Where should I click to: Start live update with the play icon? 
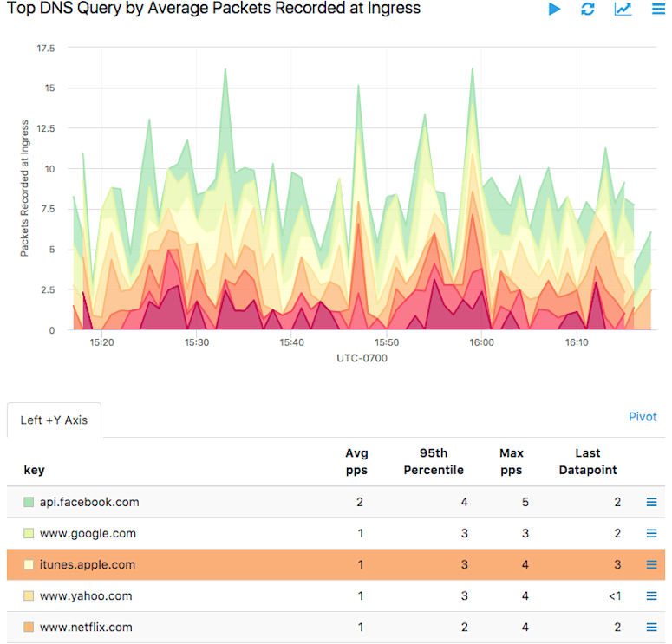[x=554, y=9]
